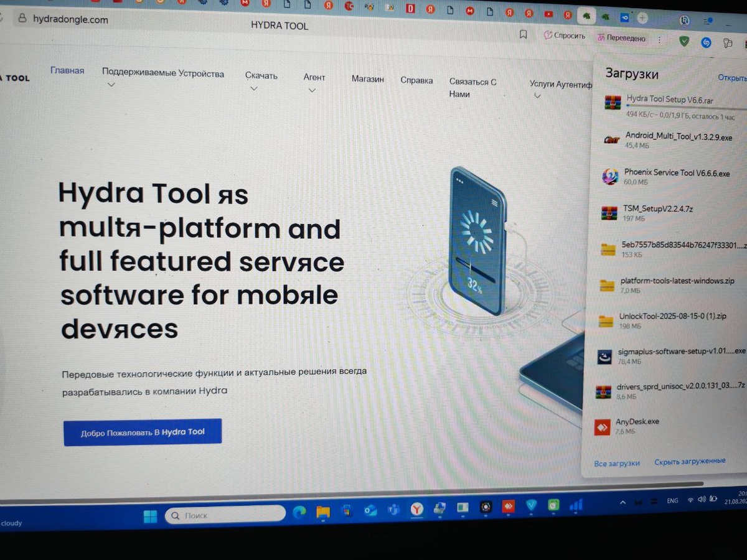Open AnyDesk from the taskbar
Image resolution: width=747 pixels, height=560 pixels.
click(508, 506)
